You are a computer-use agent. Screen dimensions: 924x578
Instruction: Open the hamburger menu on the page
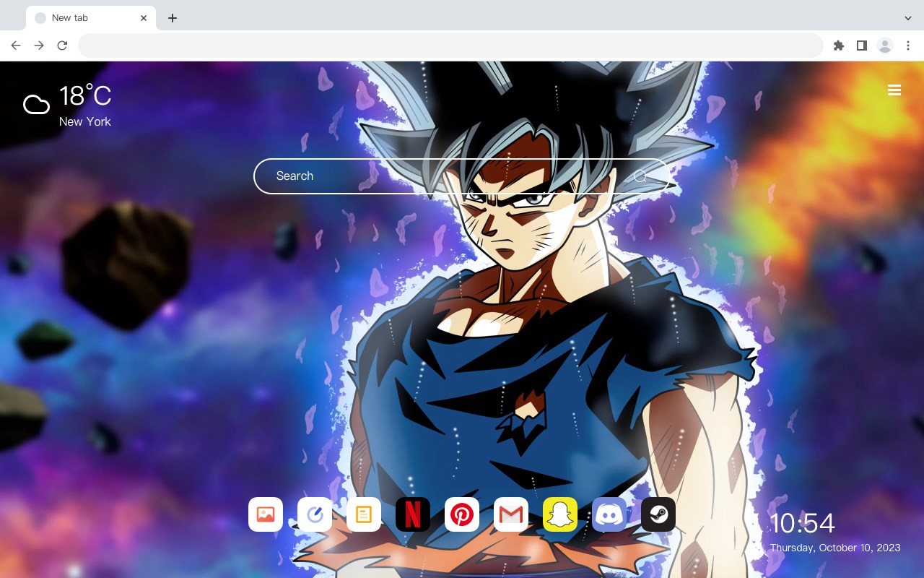point(894,90)
